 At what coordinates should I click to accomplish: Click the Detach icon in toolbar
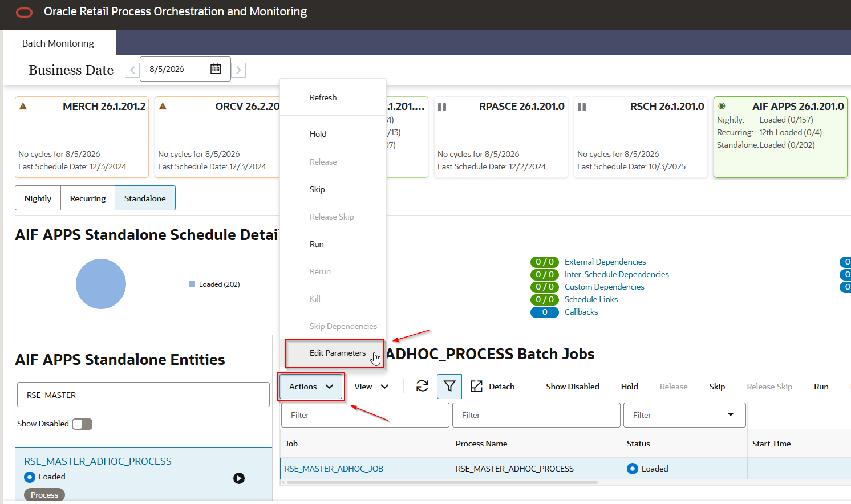click(x=476, y=387)
